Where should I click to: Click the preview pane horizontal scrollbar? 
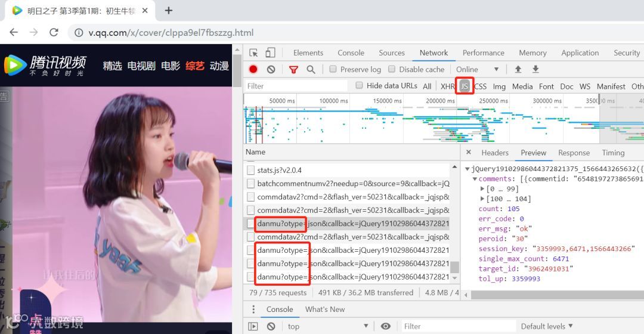(558, 295)
